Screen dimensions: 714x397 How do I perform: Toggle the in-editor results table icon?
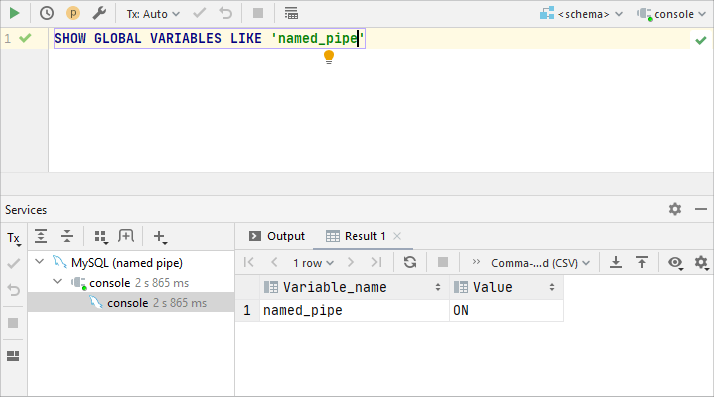coord(291,13)
